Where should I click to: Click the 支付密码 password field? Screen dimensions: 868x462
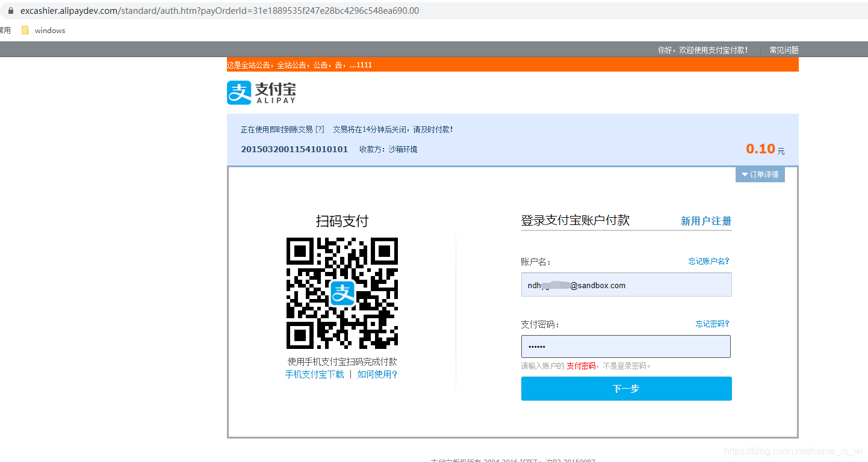pos(626,346)
